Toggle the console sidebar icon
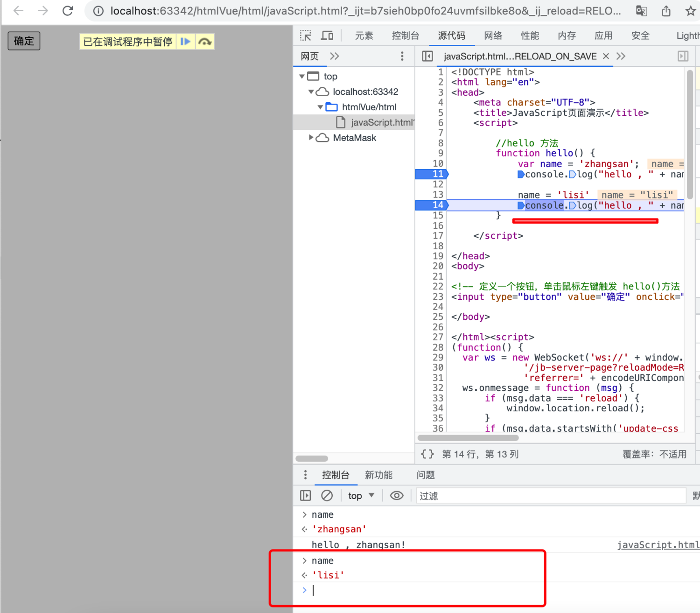This screenshot has height=613, width=700. point(306,495)
